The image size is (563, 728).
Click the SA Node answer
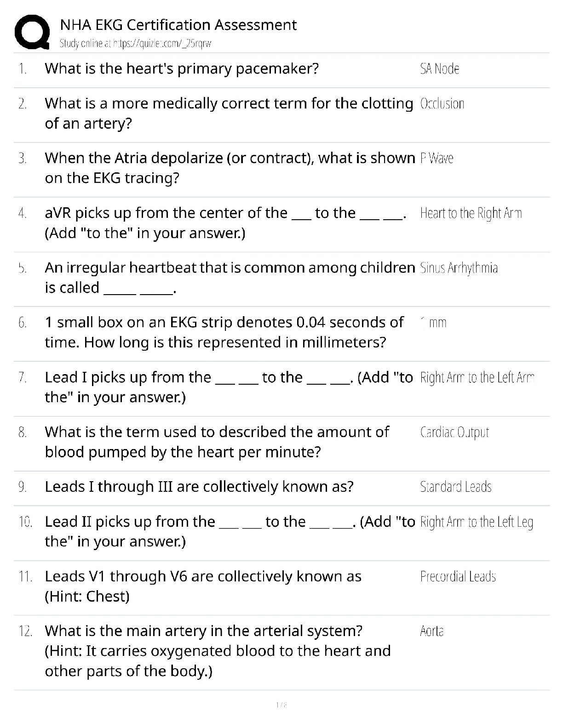[440, 69]
